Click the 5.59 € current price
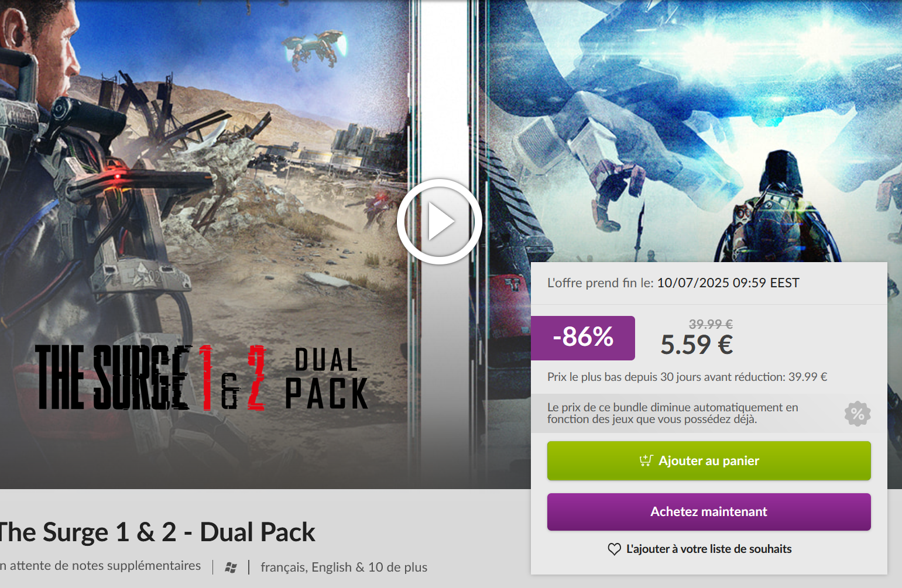The image size is (902, 588). tap(697, 345)
